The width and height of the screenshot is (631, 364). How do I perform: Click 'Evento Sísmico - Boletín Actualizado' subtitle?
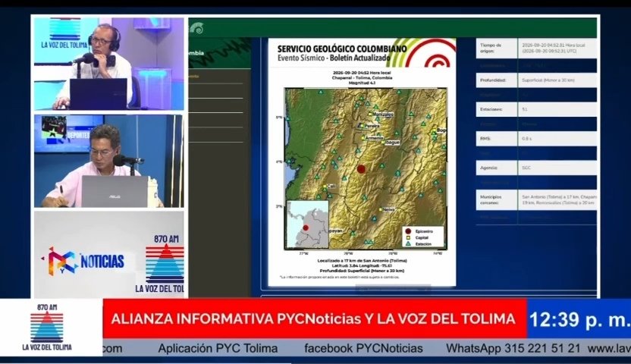[x=334, y=58]
